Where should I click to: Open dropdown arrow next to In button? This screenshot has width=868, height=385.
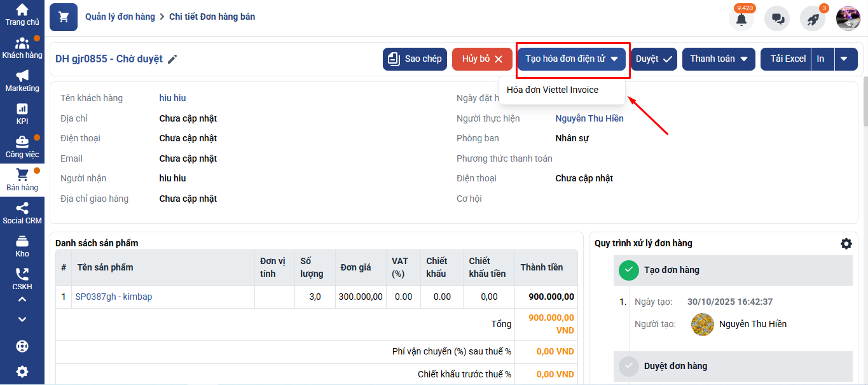844,59
